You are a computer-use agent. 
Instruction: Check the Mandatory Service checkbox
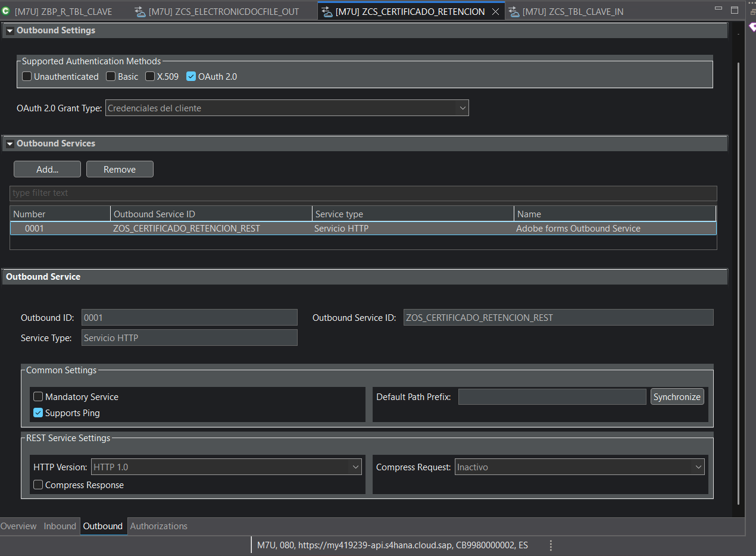click(38, 397)
